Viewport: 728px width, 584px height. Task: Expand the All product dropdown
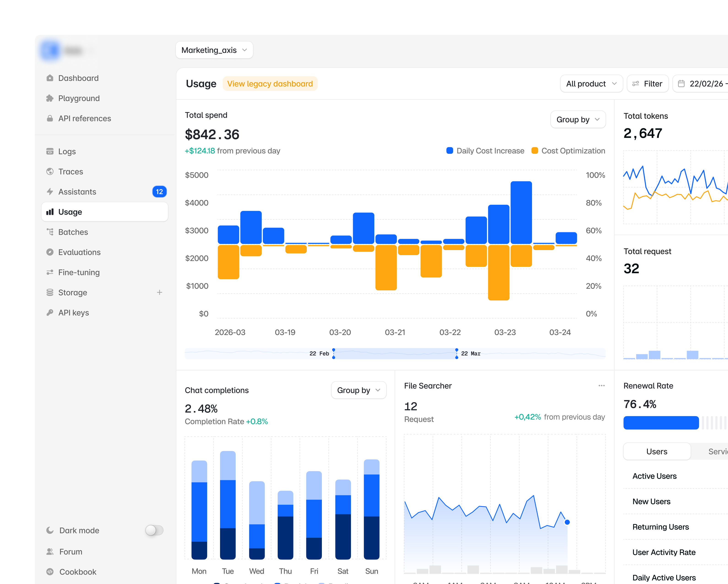tap(591, 84)
